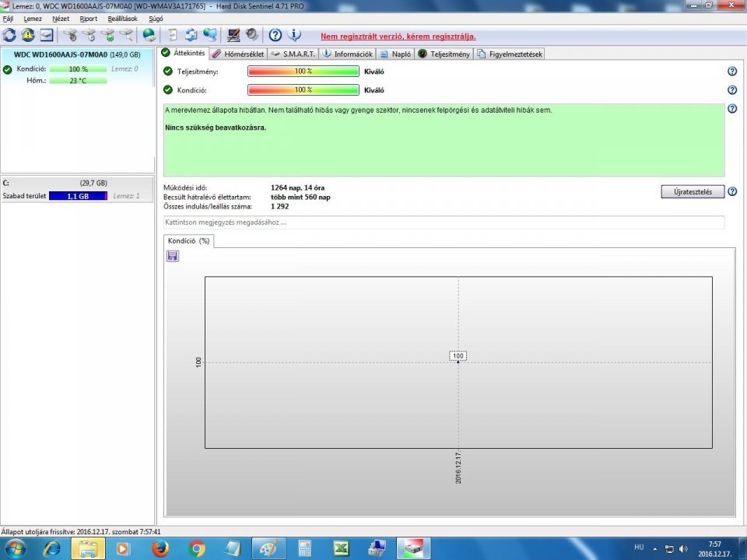Image resolution: width=747 pixels, height=560 pixels.
Task: Click the speaker sound toolbar icon
Action: pos(251,35)
